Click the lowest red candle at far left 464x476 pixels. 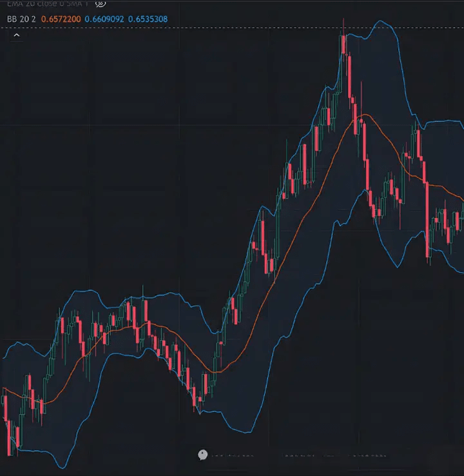(x=9, y=438)
